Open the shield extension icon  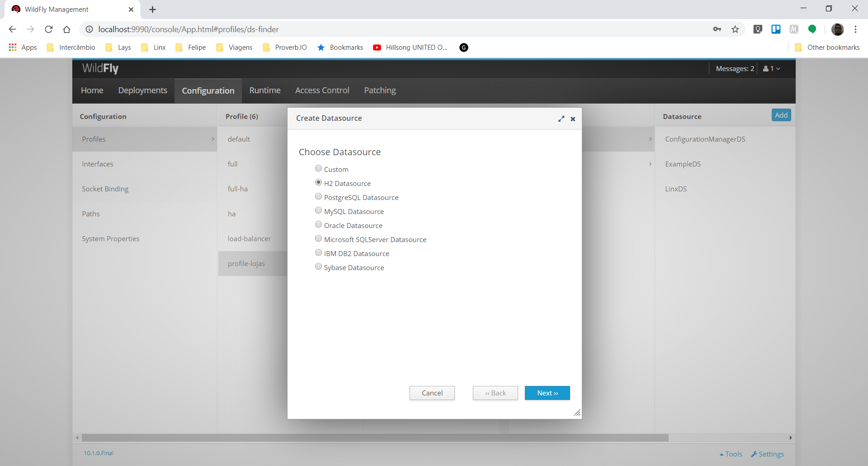pos(758,29)
